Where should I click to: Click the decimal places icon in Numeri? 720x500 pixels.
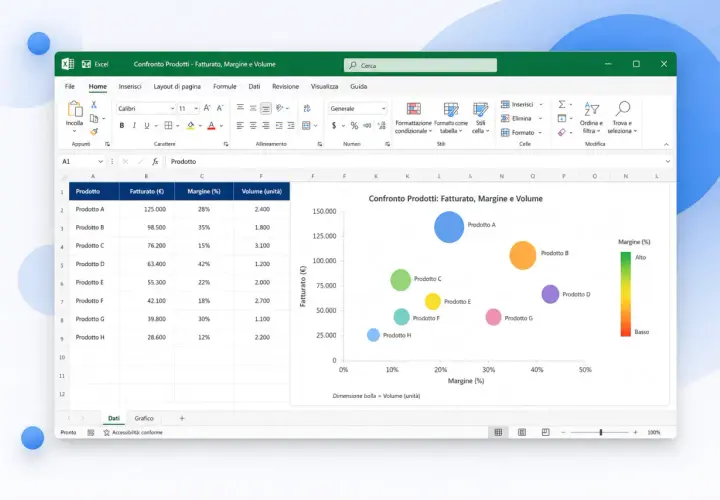tap(382, 125)
